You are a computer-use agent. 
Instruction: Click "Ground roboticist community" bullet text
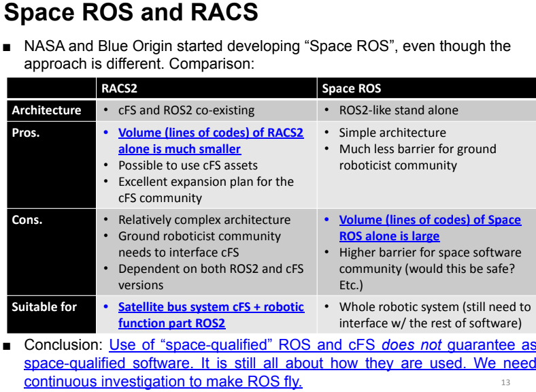(x=199, y=236)
